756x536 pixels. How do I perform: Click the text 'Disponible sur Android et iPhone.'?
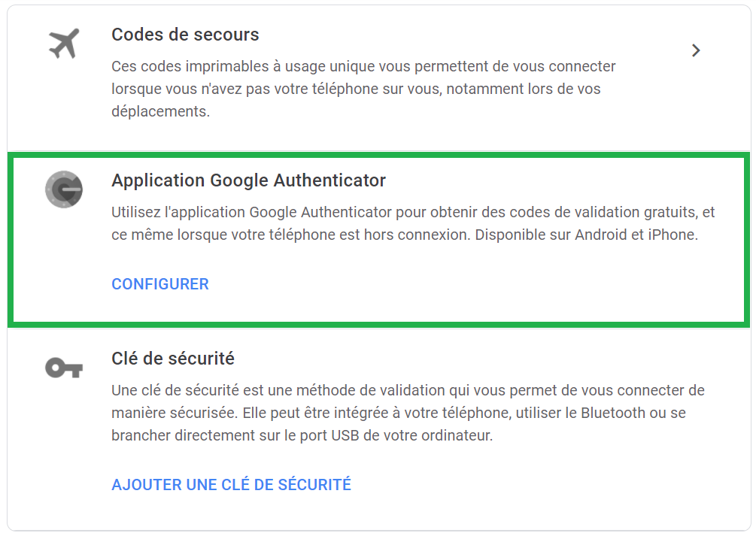point(586,235)
